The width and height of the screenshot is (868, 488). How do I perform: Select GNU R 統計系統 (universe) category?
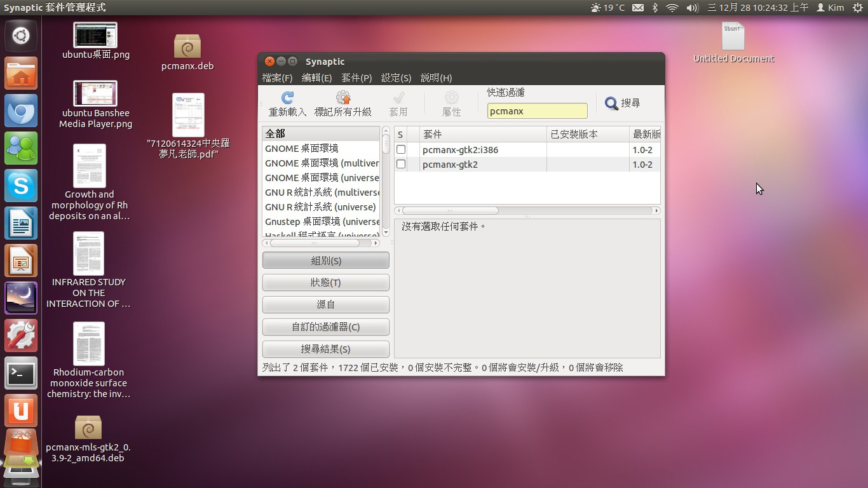[x=321, y=207]
